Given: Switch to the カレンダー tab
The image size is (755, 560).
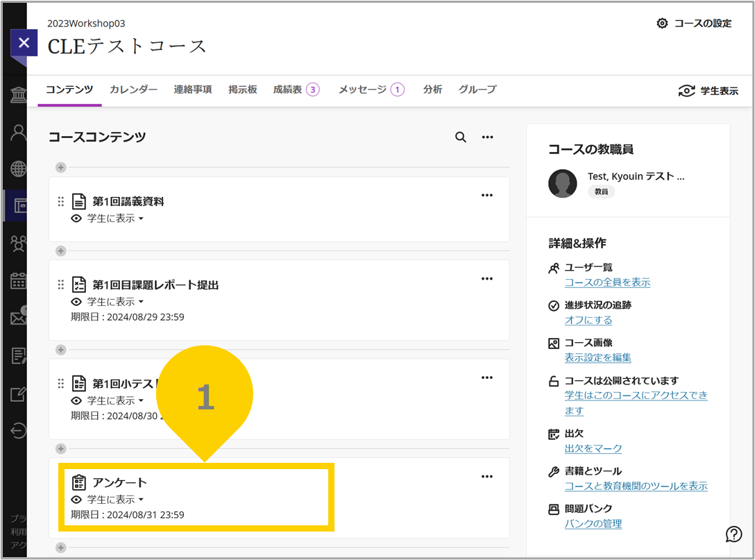Looking at the screenshot, I should pyautogui.click(x=133, y=90).
